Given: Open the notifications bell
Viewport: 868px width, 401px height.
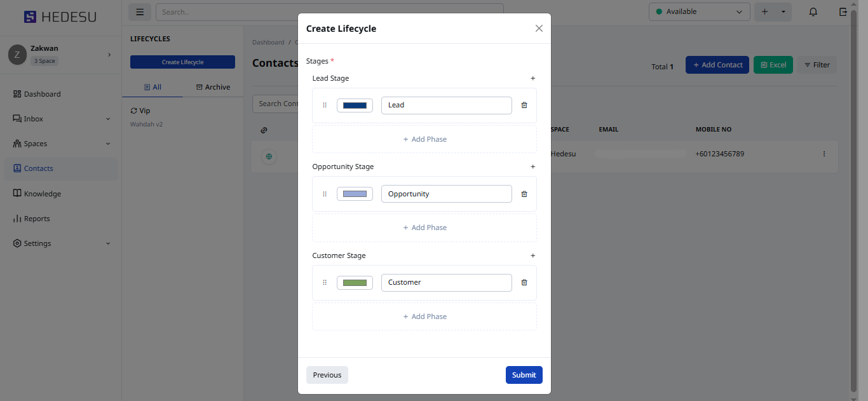Looking at the screenshot, I should [813, 12].
